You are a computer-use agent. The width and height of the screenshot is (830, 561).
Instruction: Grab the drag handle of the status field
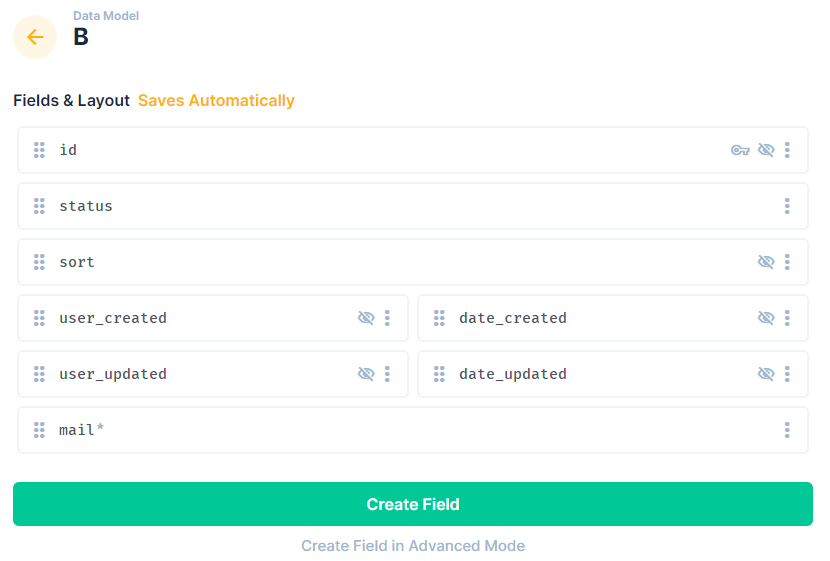[x=39, y=206]
